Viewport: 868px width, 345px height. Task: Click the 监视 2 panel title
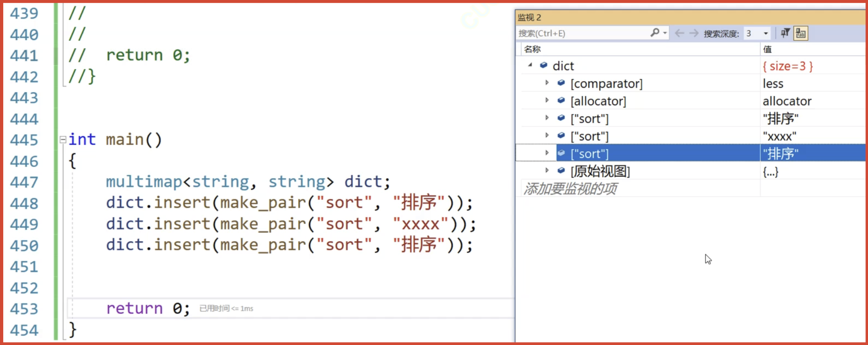coord(529,17)
